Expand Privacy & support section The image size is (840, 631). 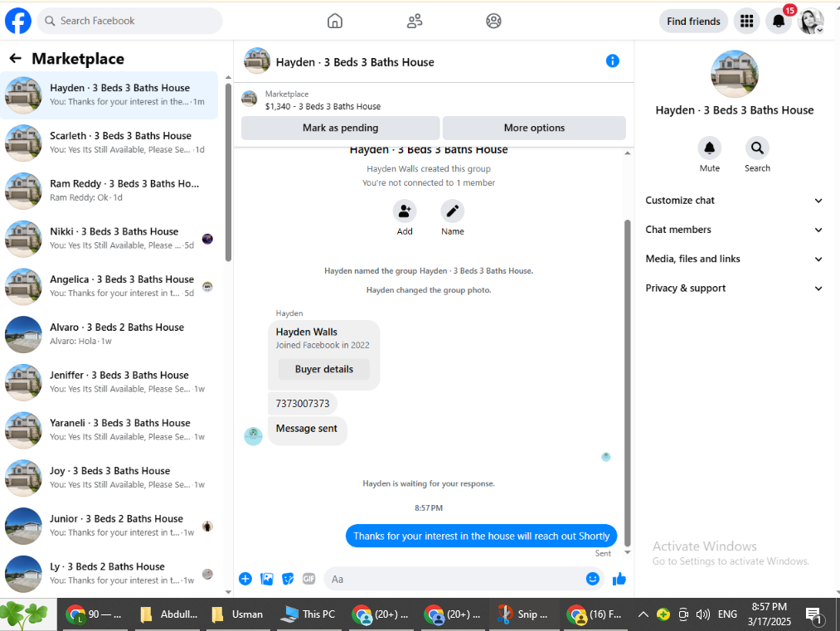point(733,289)
